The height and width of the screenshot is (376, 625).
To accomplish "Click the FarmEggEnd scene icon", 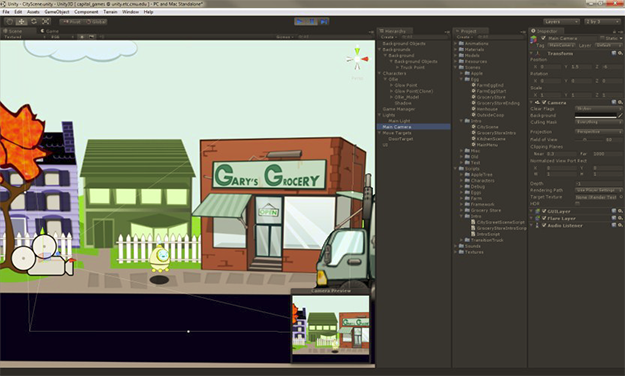I will click(474, 85).
